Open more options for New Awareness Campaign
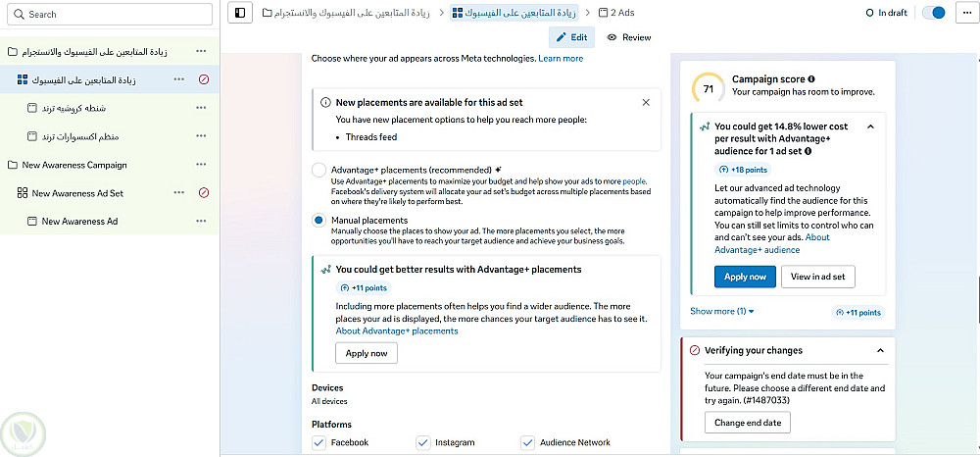Screen dimensions: 980x457 (201, 165)
